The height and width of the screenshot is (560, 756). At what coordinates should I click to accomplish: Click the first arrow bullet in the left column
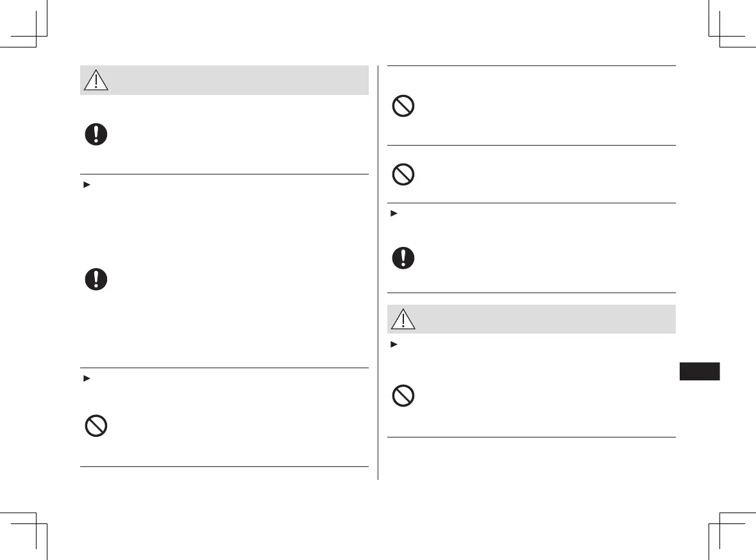(84, 185)
